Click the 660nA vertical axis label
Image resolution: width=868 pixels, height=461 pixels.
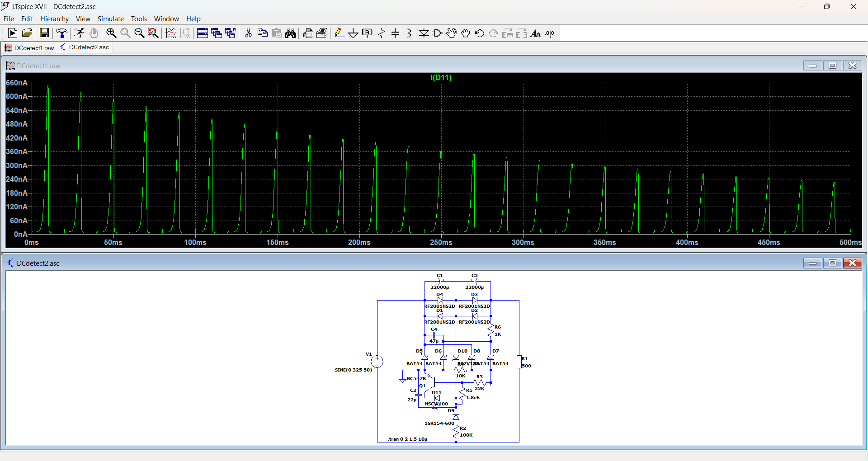pos(17,83)
